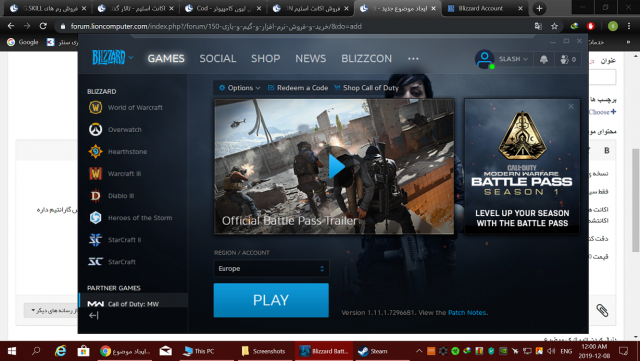The height and width of the screenshot is (361, 640).
Task: Select the Overwatch icon in sidebar
Action: click(x=96, y=129)
